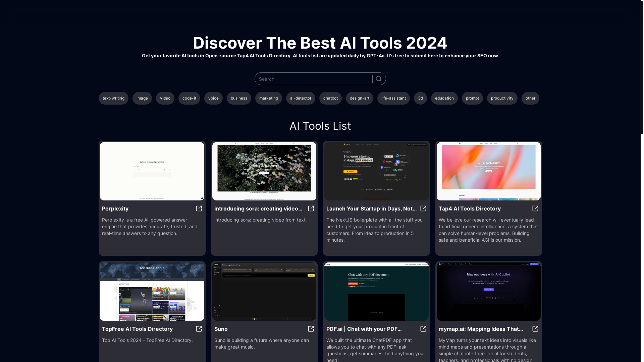The image size is (644, 362).
Task: Open TopFree AI Tools Directory external link icon
Action: pyautogui.click(x=199, y=329)
